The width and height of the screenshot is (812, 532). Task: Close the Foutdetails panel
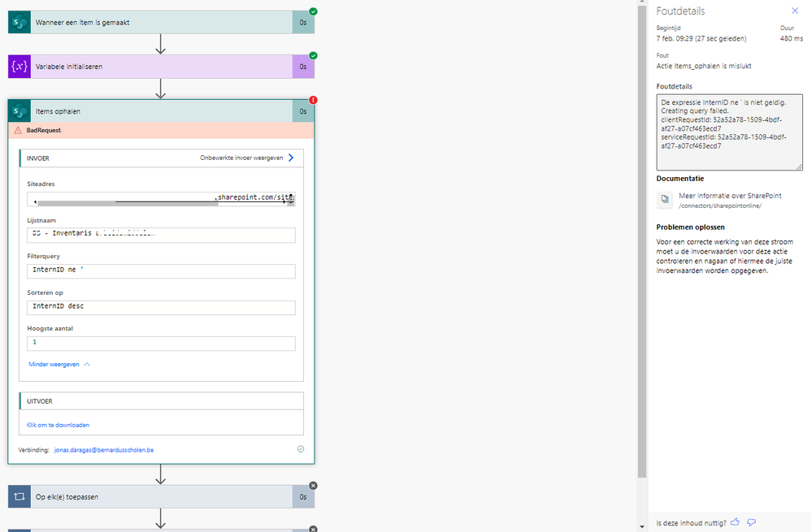795,11
